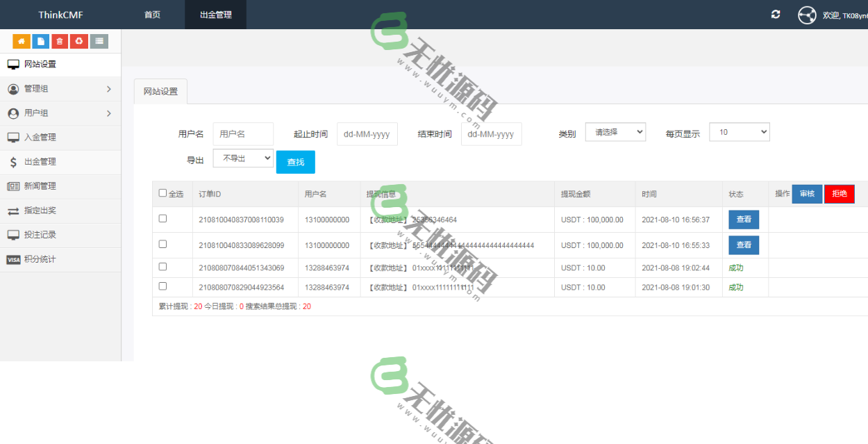Check the box for order 210810040837008110039
Viewport: 868px width, 444px height.
[163, 218]
